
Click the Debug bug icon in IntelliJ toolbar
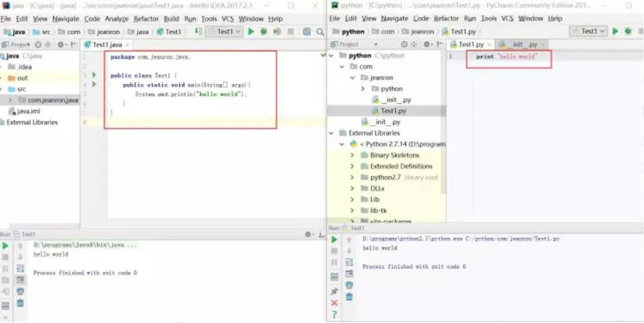pyautogui.click(x=264, y=32)
